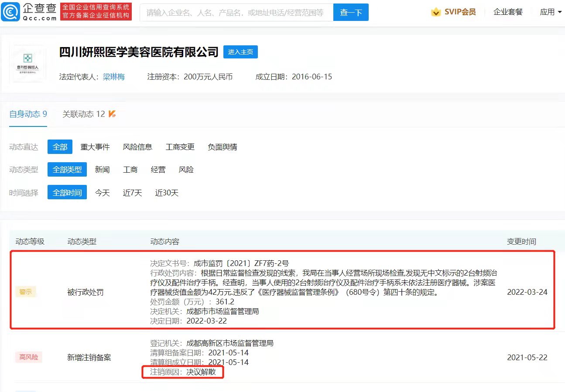Screen dimensions: 565x392
Task: Click 决定机关：成都市市场监督管理局 text
Action: tap(205, 311)
